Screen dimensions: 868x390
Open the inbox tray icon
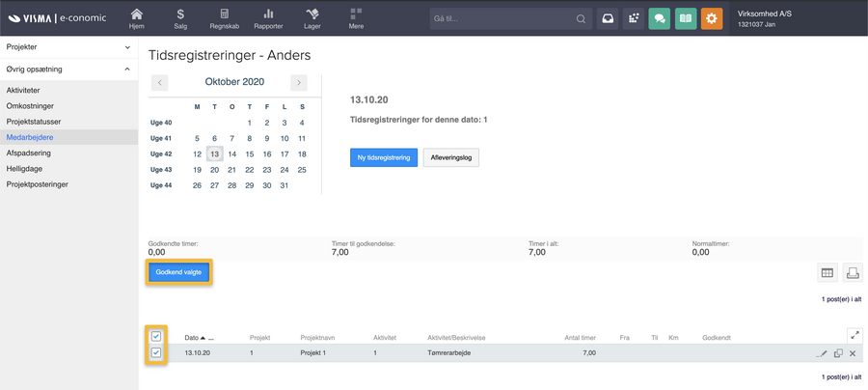tap(608, 18)
